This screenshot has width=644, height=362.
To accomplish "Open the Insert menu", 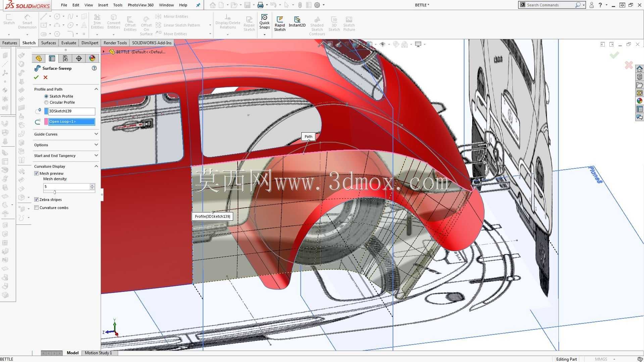I will pyautogui.click(x=103, y=5).
